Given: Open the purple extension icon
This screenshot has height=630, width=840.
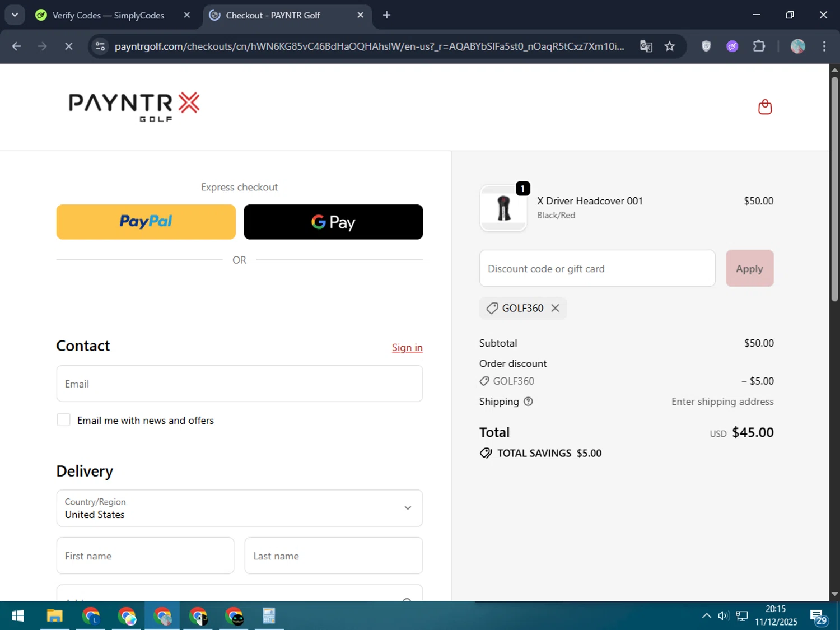Looking at the screenshot, I should click(732, 46).
